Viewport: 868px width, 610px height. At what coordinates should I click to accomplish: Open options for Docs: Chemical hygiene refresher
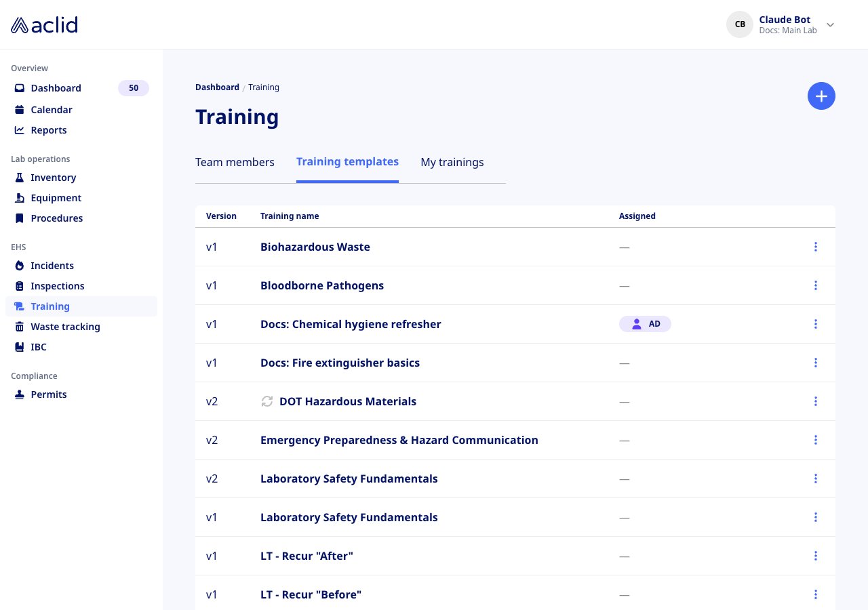click(x=816, y=324)
